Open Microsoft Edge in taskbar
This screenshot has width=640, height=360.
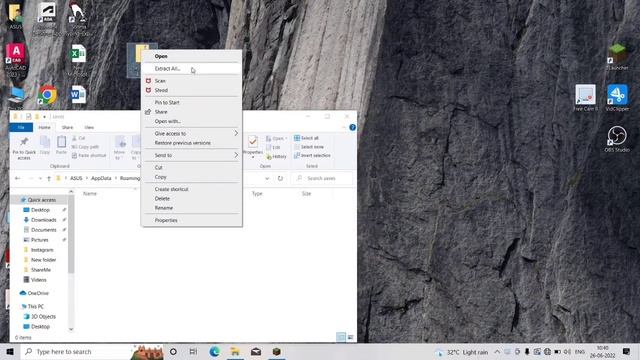[x=214, y=351]
